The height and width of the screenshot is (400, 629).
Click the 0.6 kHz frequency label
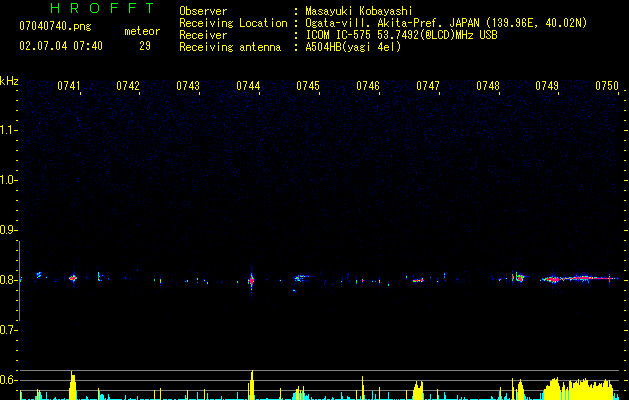click(x=8, y=380)
